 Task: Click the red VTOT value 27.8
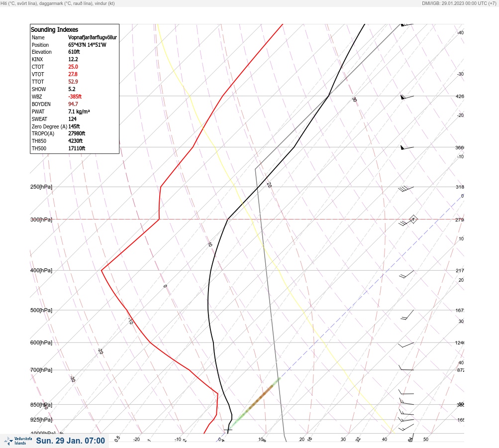73,74
